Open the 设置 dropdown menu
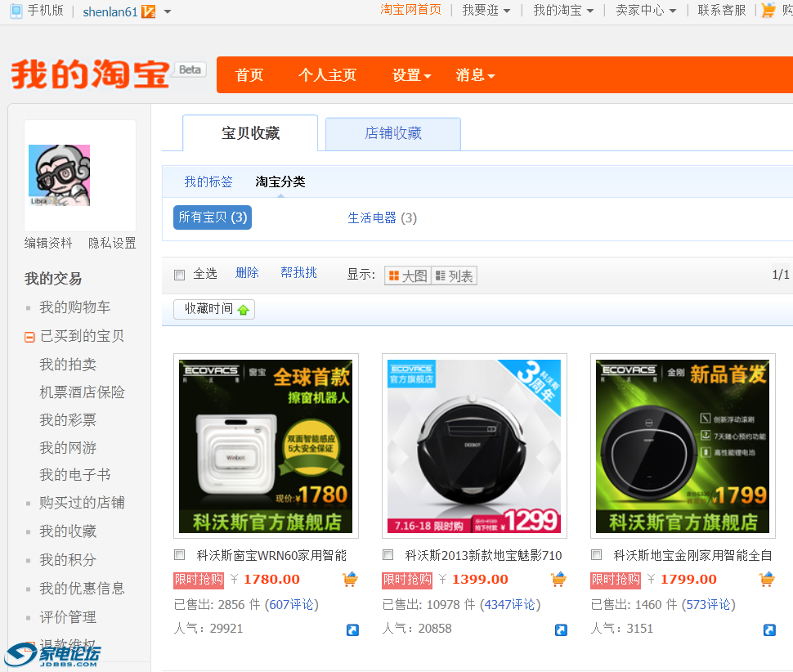793x672 pixels. 407,74
